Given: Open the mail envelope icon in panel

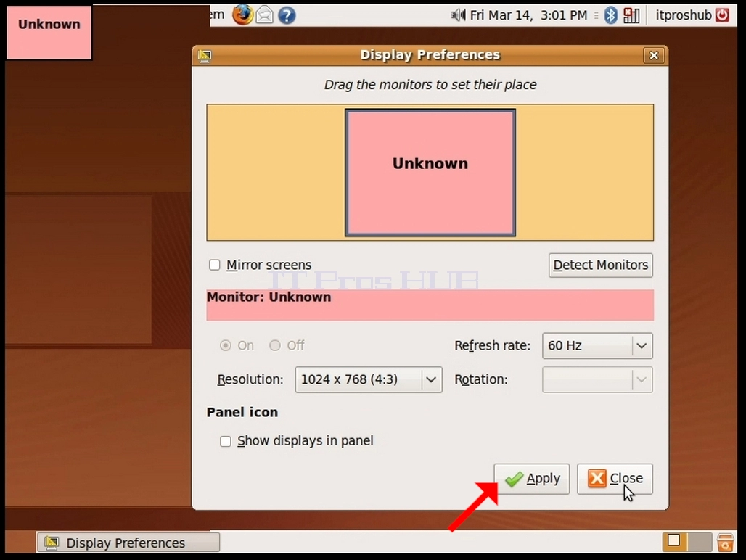Looking at the screenshot, I should [x=265, y=15].
